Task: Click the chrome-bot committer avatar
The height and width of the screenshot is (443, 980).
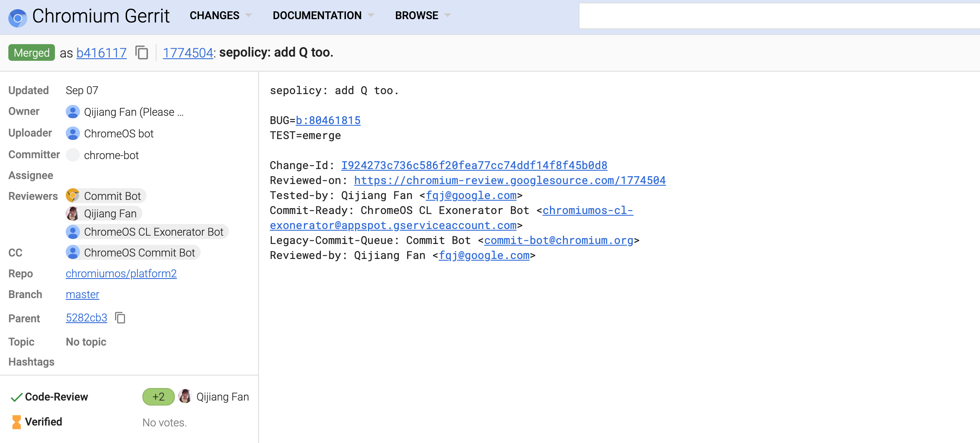Action: [73, 155]
